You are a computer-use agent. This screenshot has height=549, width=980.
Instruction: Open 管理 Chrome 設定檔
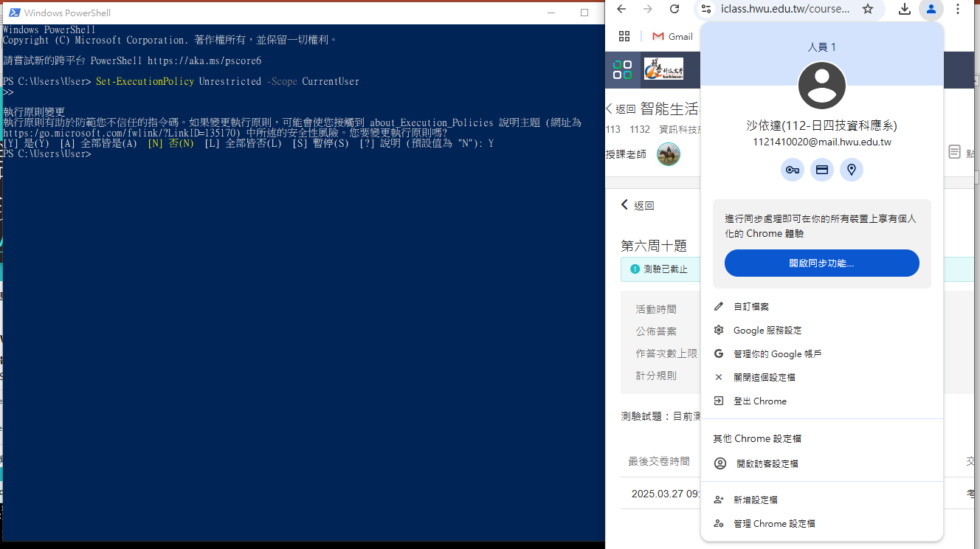pos(773,524)
